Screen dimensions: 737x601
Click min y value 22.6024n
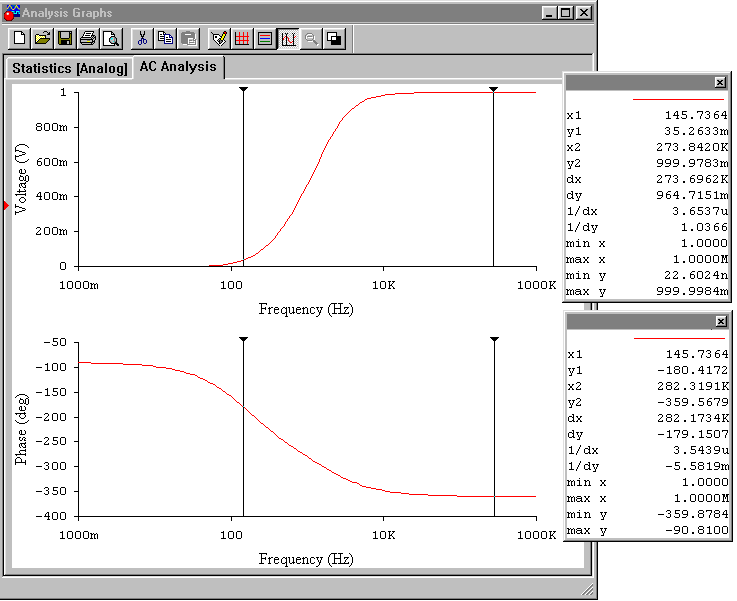tap(696, 274)
